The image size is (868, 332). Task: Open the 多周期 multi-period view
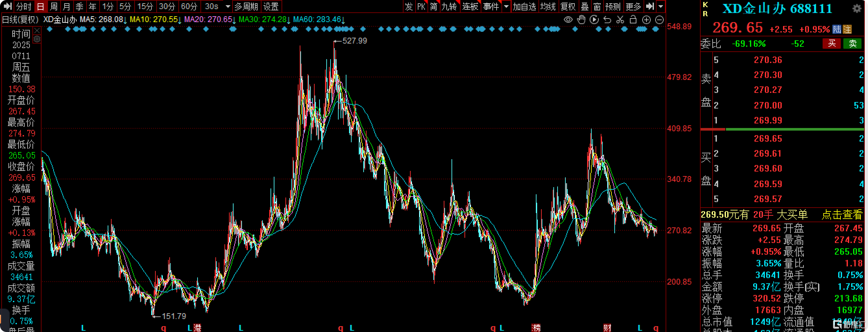pyautogui.click(x=246, y=6)
